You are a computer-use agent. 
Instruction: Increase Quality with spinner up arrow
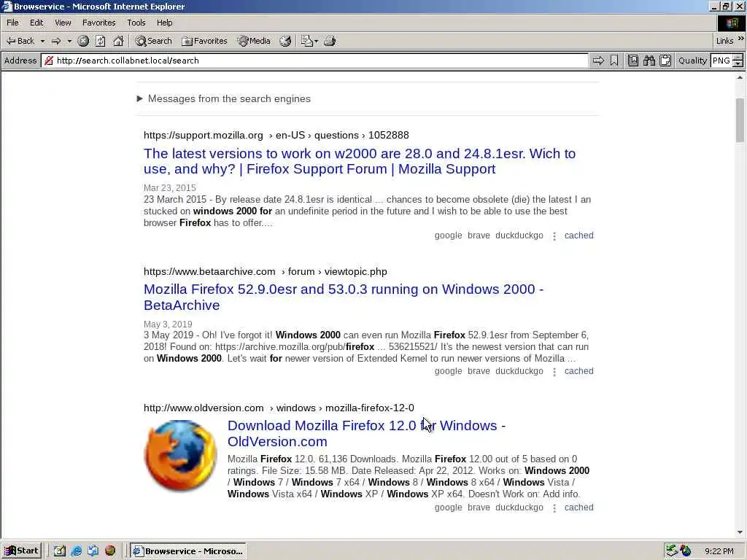(738, 58)
